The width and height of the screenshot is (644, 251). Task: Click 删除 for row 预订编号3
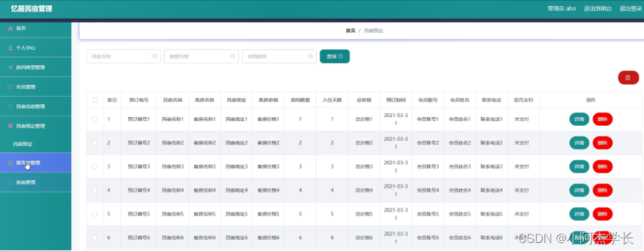(602, 166)
